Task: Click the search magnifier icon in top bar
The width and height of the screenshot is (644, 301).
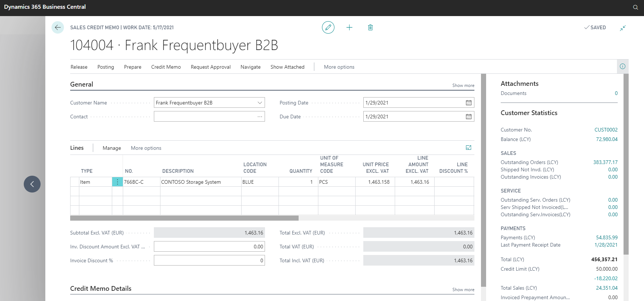Action: 636,7
